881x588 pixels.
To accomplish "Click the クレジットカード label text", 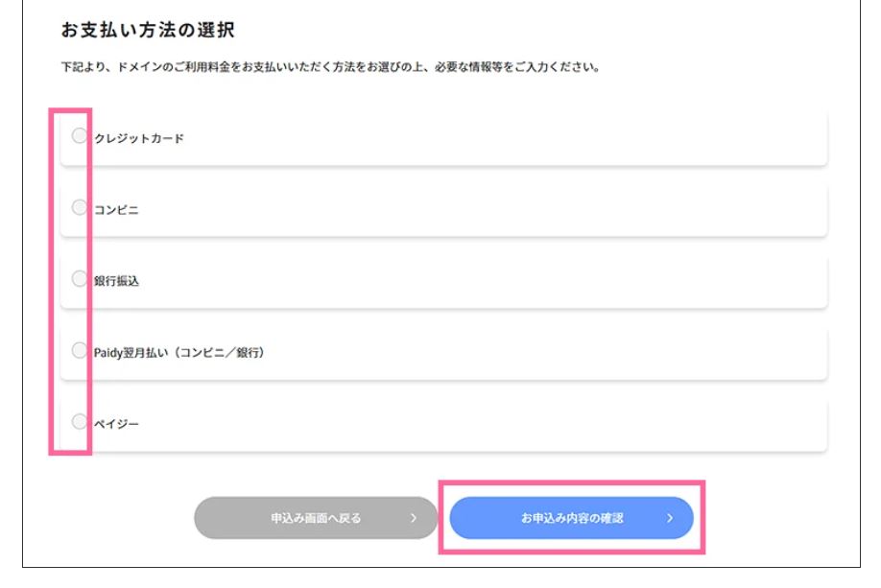I will [x=137, y=138].
